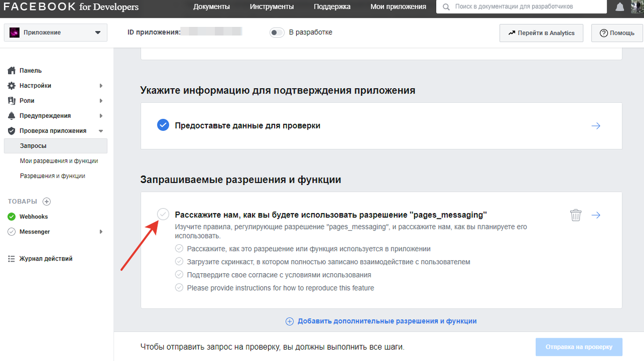
Task: Click the pages_messaging status circle
Action: (x=163, y=214)
